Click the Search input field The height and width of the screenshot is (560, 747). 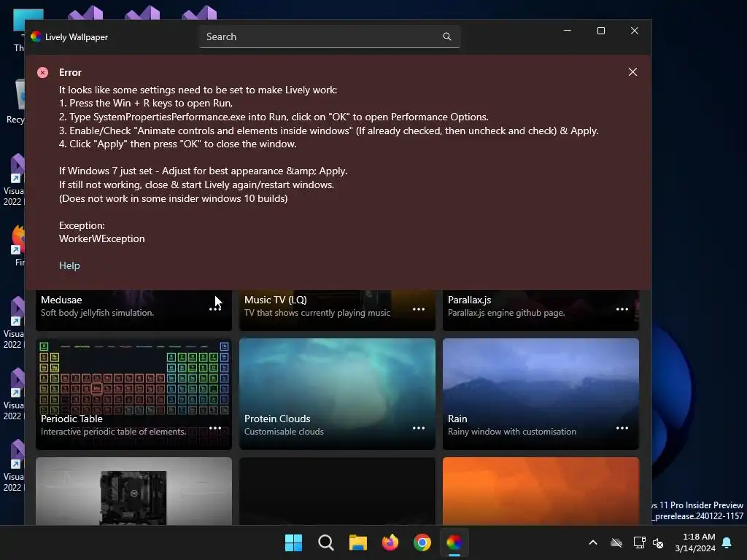(330, 36)
